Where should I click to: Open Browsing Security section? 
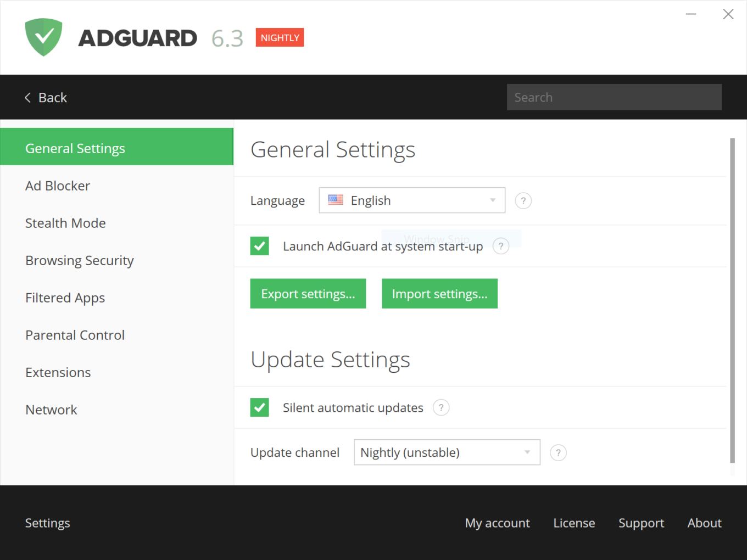[x=116, y=260]
